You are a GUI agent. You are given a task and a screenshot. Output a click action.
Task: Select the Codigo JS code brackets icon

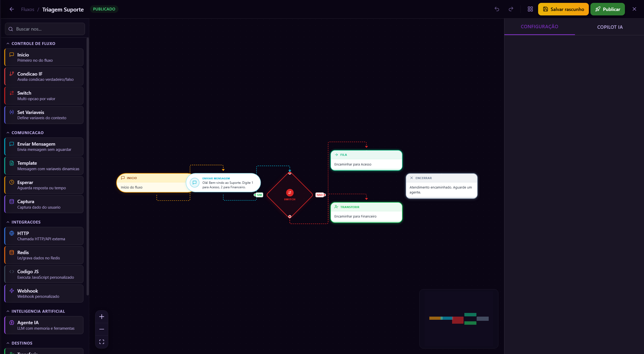12,271
